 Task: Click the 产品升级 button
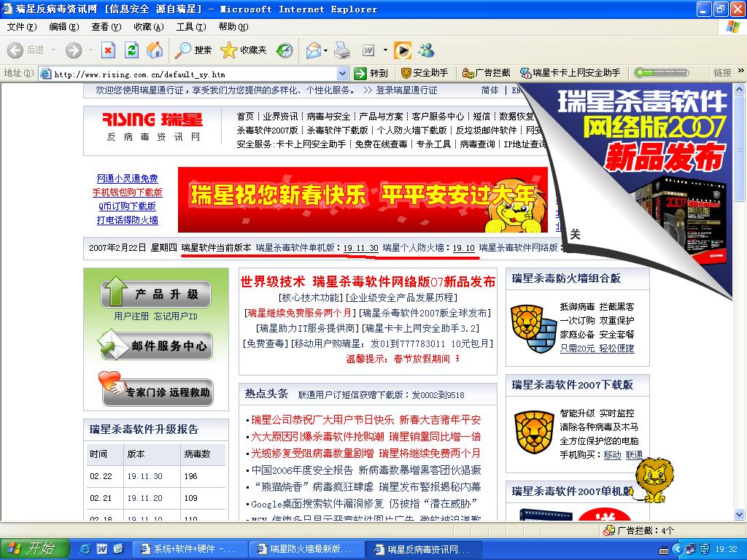coord(156,292)
